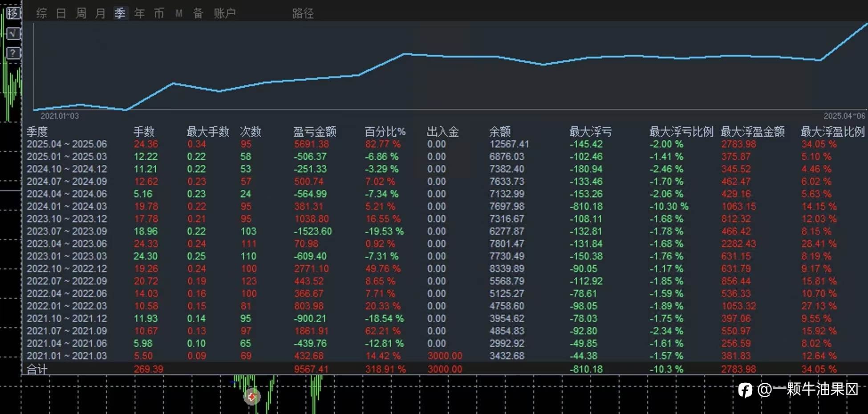Image resolution: width=868 pixels, height=414 pixels.
Task: Switch to the 年 yearly tab
Action: (x=139, y=13)
